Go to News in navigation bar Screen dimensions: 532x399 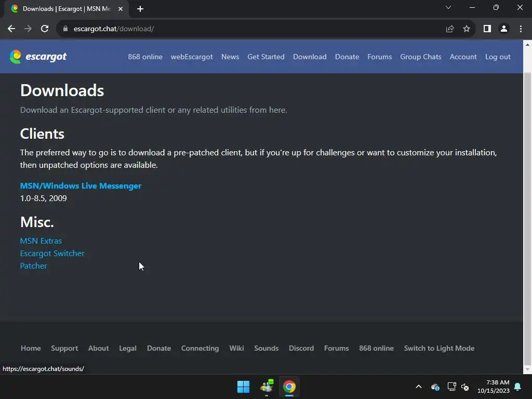(230, 57)
